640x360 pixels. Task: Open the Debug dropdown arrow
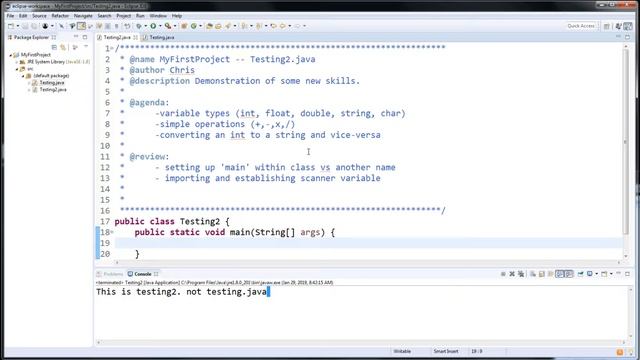coord(145,26)
